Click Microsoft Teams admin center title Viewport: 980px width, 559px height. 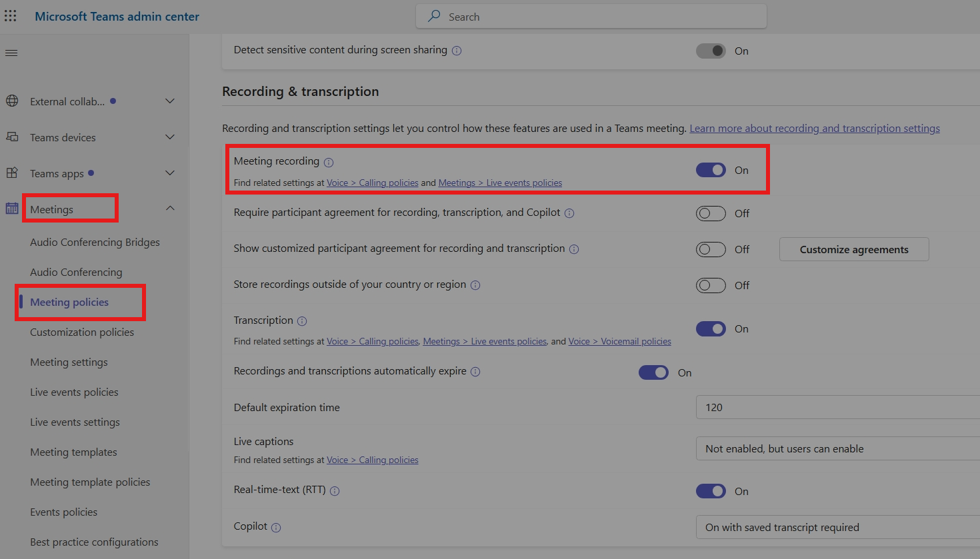pyautogui.click(x=117, y=17)
